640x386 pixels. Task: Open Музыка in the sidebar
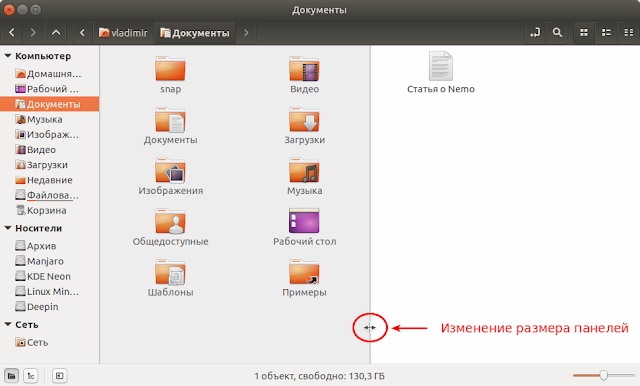49,120
